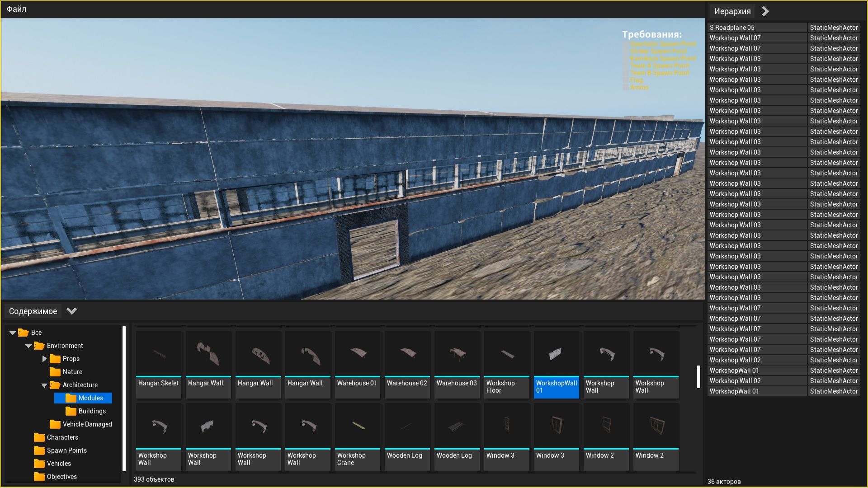Select the Warehouse 02 asset

tap(407, 365)
